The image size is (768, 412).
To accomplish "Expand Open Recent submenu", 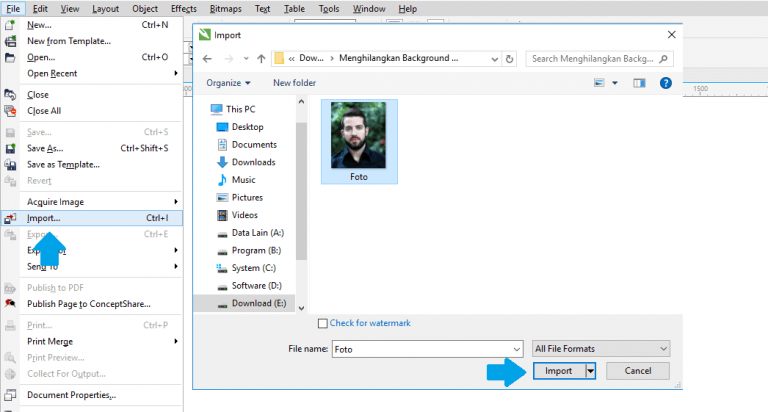I will click(176, 73).
